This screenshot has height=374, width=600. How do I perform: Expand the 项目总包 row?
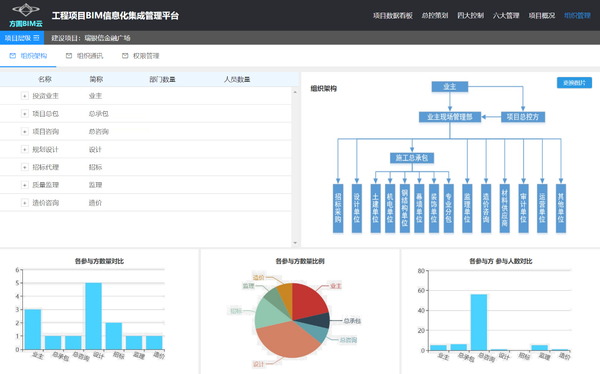(x=24, y=114)
